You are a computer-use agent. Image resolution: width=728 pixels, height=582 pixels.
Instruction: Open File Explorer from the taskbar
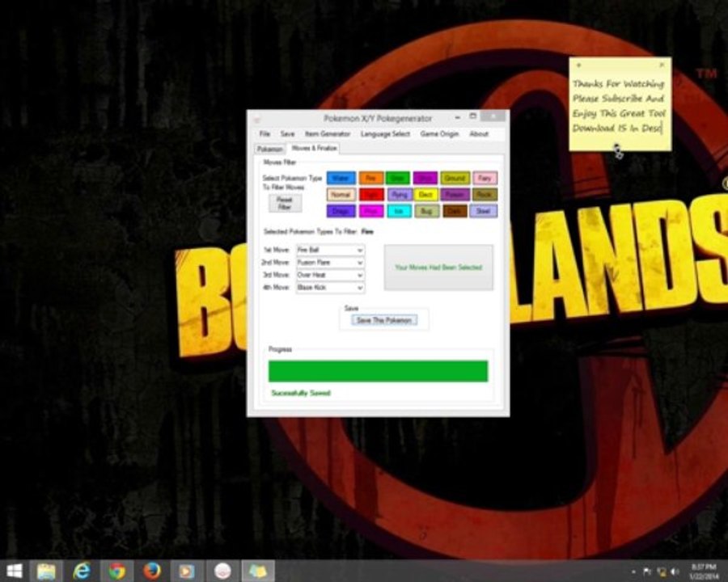(x=46, y=571)
